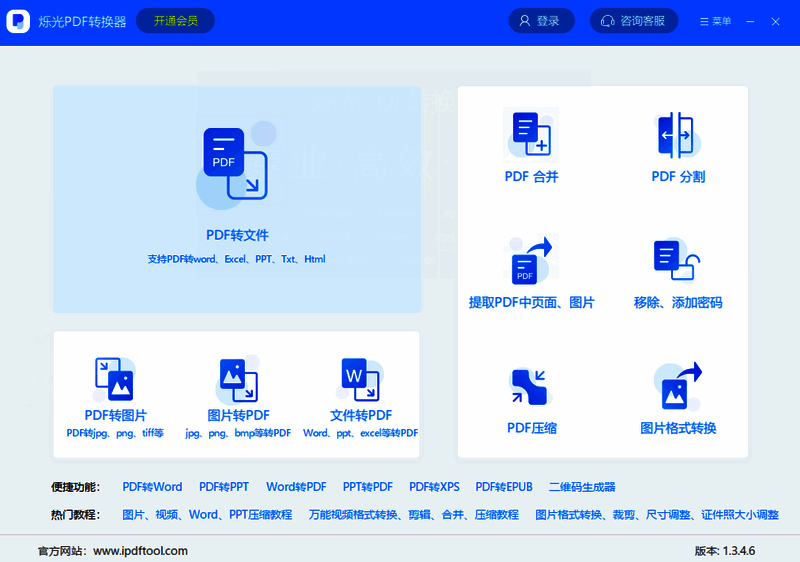
Task: Open the PDF压缩 compress icon
Action: (529, 387)
